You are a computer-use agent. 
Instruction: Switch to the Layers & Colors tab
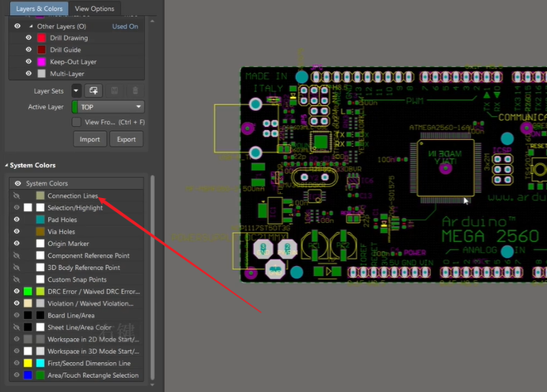[x=39, y=8]
